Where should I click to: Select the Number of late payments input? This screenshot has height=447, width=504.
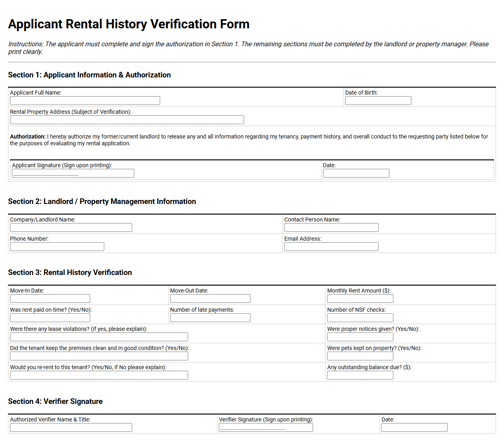(210, 318)
